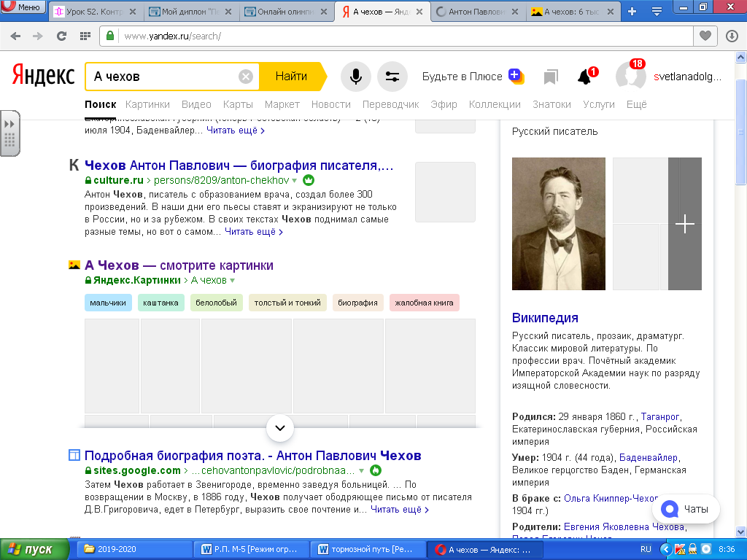
Task: Open search settings sliders icon
Action: click(x=392, y=76)
